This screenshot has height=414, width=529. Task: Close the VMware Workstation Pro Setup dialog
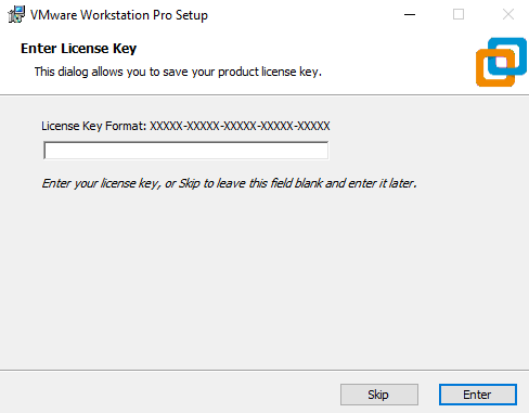[508, 15]
